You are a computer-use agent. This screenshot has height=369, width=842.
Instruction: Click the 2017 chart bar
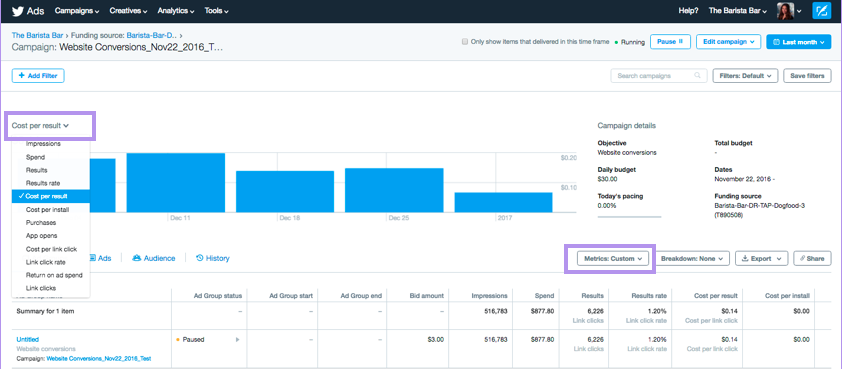[503, 202]
